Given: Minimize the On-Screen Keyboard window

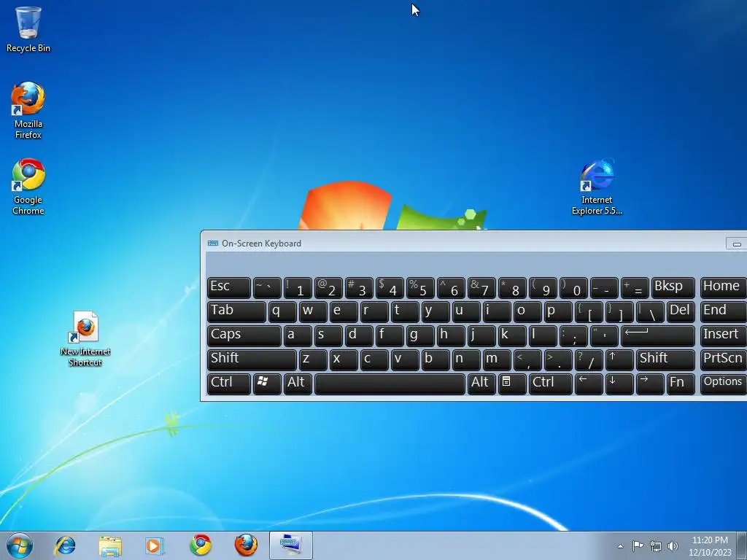Looking at the screenshot, I should [x=737, y=244].
